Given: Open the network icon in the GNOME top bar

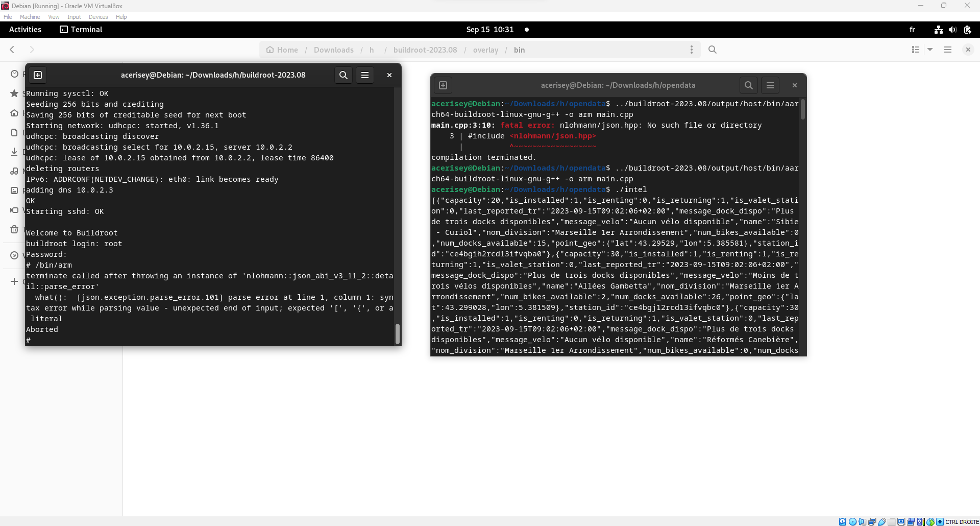Looking at the screenshot, I should [x=939, y=30].
